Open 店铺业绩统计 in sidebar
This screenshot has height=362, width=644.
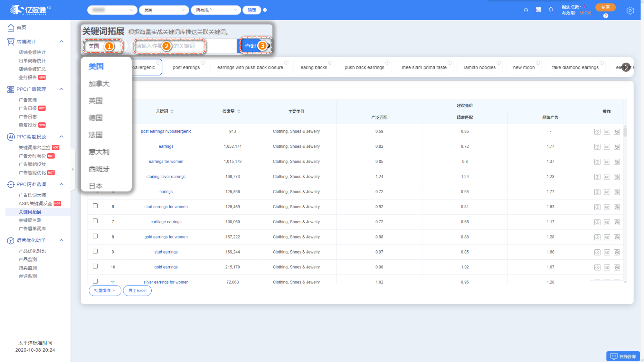[x=32, y=52]
